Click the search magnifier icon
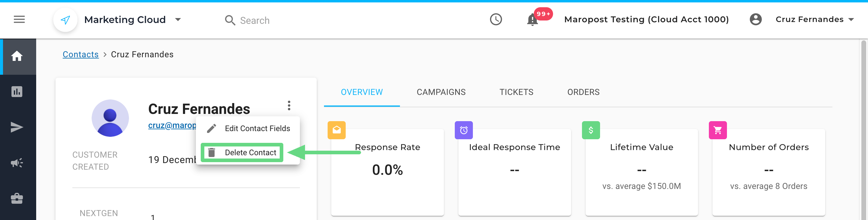 [230, 20]
